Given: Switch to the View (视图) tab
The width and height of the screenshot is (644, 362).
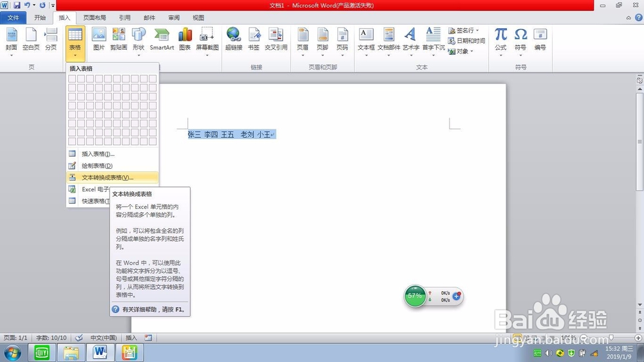Looking at the screenshot, I should (x=198, y=17).
